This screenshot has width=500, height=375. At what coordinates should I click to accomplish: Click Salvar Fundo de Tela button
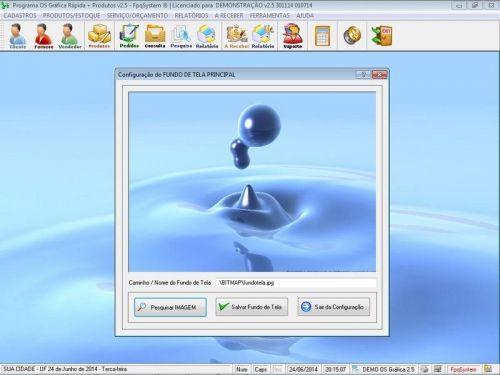point(252,307)
